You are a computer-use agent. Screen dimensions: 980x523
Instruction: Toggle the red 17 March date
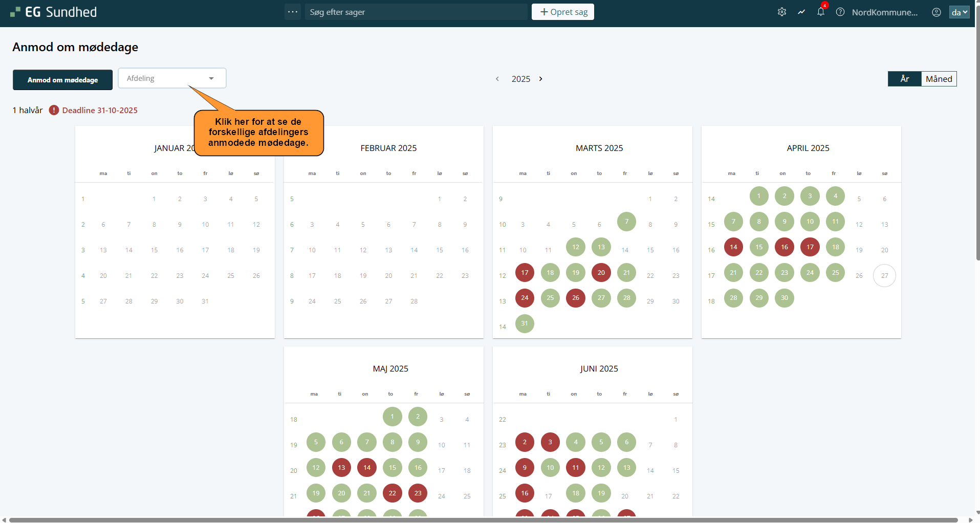[x=525, y=273]
